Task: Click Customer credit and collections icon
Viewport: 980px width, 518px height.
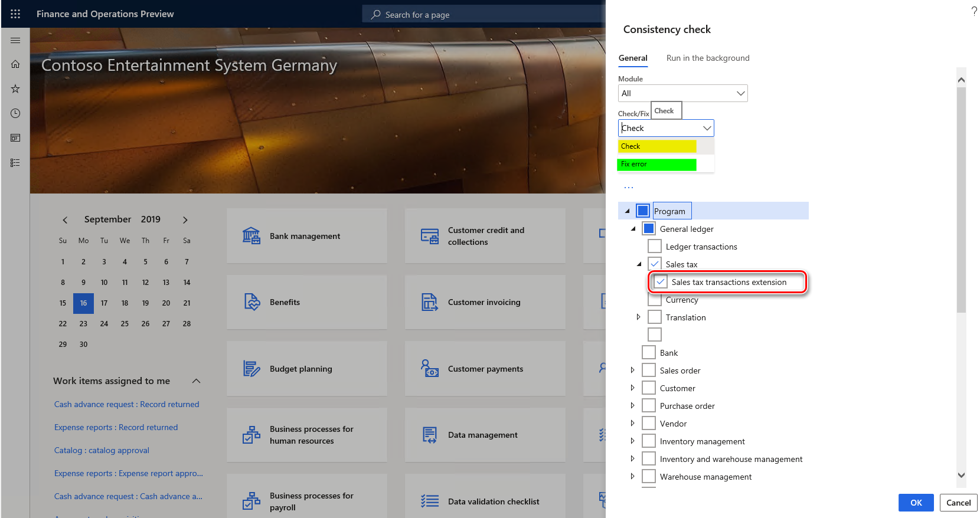Action: point(430,236)
